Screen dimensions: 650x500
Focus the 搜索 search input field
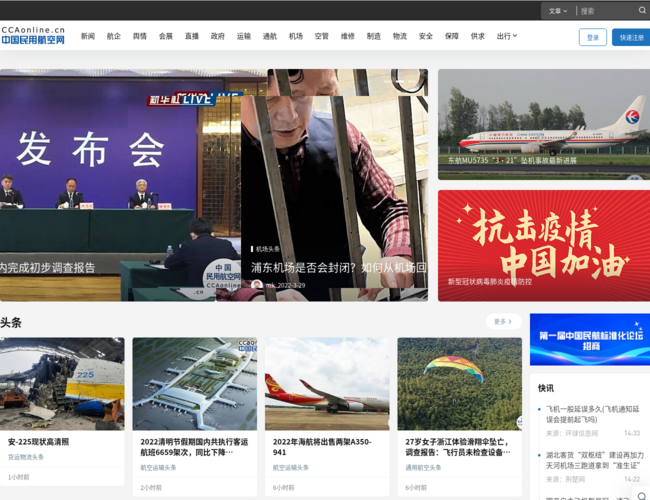point(607,11)
